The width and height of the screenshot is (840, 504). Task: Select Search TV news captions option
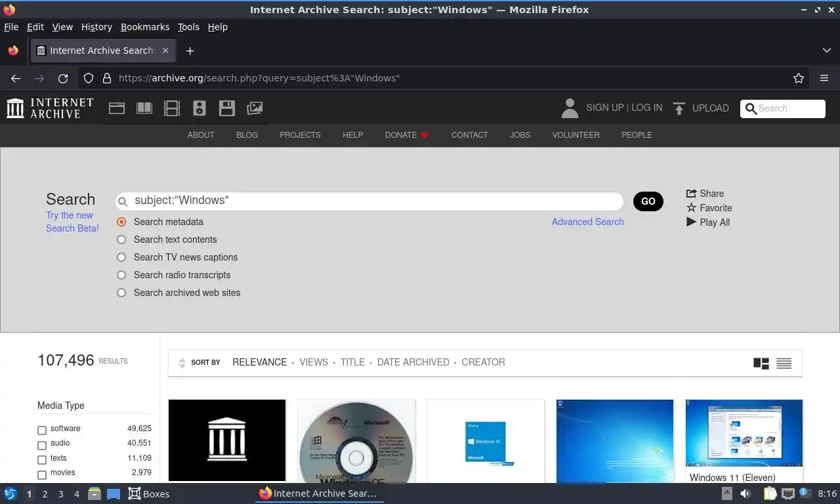coord(121,257)
